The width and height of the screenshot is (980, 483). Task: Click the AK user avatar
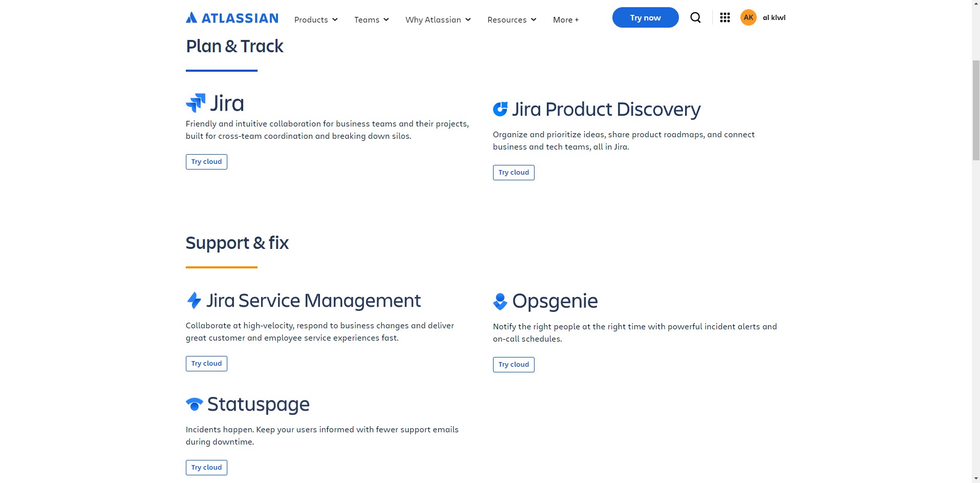(x=749, y=17)
